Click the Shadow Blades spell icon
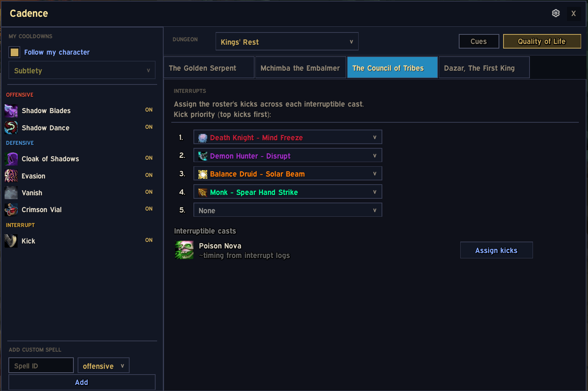The height and width of the screenshot is (391, 588). point(11,111)
